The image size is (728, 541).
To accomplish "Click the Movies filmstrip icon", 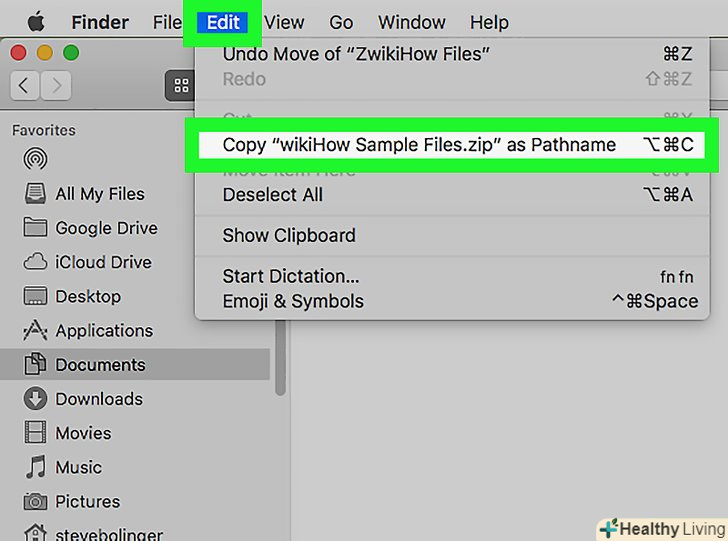I will click(x=35, y=432).
